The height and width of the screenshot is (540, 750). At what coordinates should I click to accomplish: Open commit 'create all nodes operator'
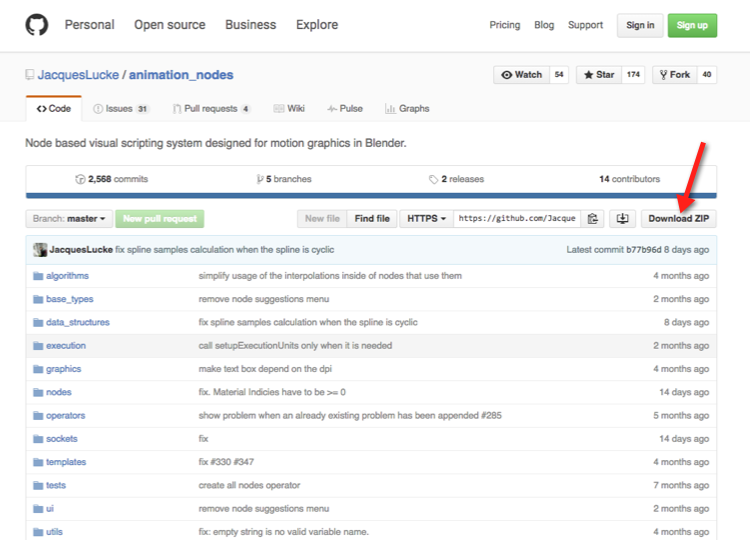249,485
